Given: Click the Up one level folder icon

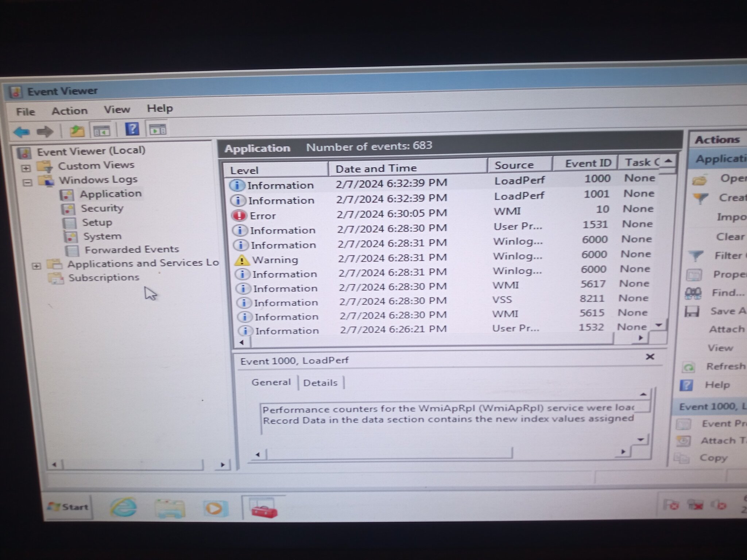Looking at the screenshot, I should coord(77,131).
